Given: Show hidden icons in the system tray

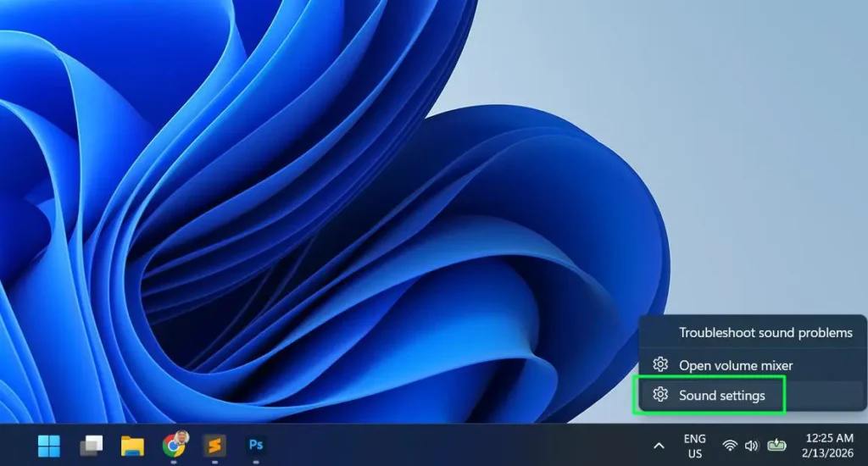Looking at the screenshot, I should tap(659, 446).
